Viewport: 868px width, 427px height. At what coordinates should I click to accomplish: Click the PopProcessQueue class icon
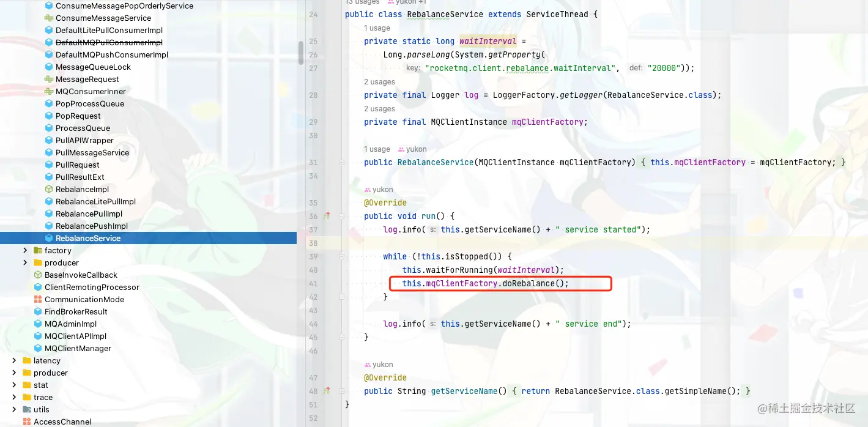tap(49, 103)
